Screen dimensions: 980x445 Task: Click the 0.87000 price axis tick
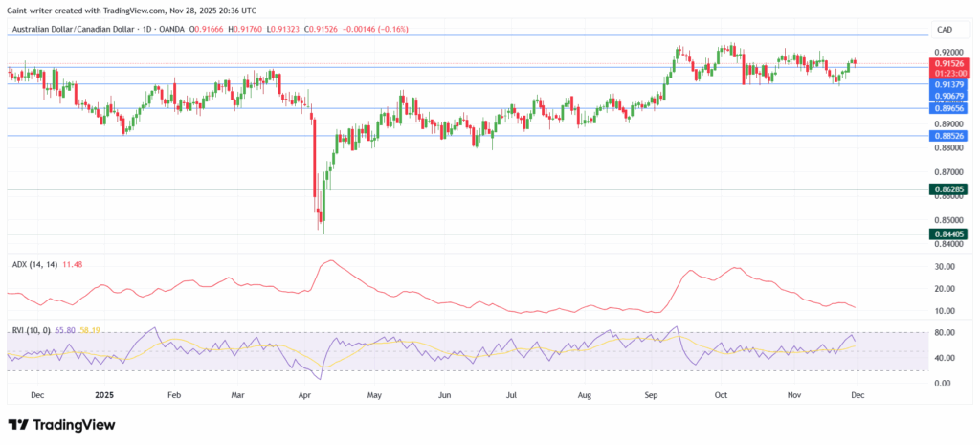[x=950, y=172]
